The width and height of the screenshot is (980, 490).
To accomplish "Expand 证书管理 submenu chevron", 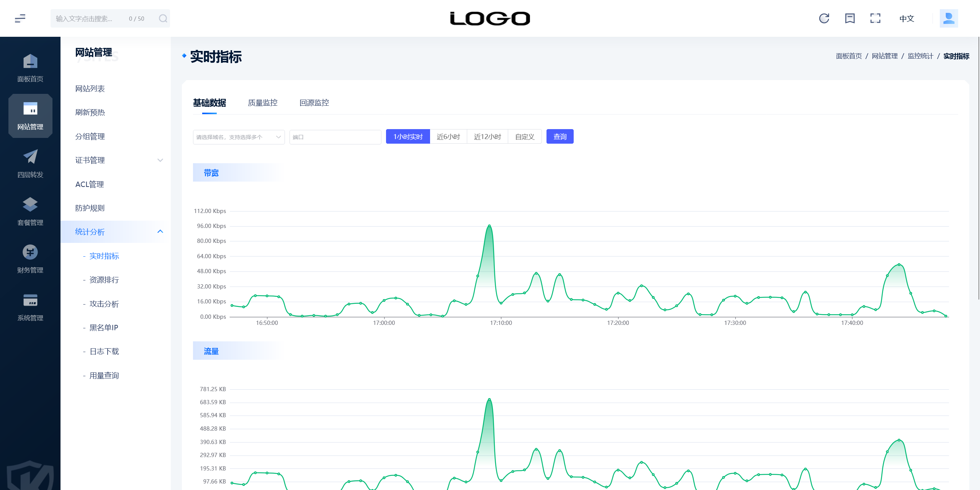I will click(160, 160).
